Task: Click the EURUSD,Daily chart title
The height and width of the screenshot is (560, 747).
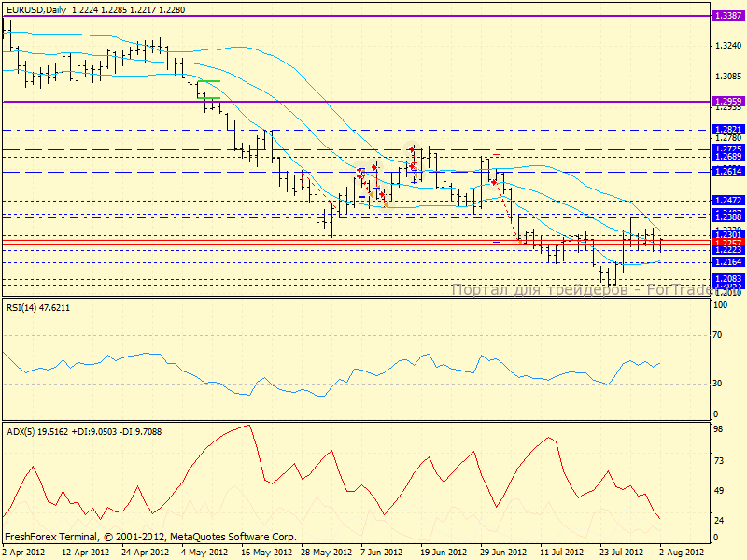Action: (35, 7)
